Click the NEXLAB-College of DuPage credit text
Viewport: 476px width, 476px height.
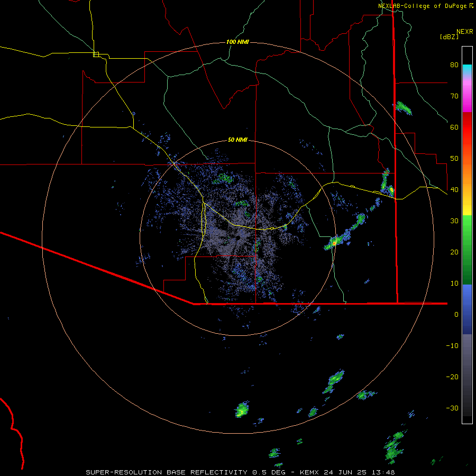point(422,6)
